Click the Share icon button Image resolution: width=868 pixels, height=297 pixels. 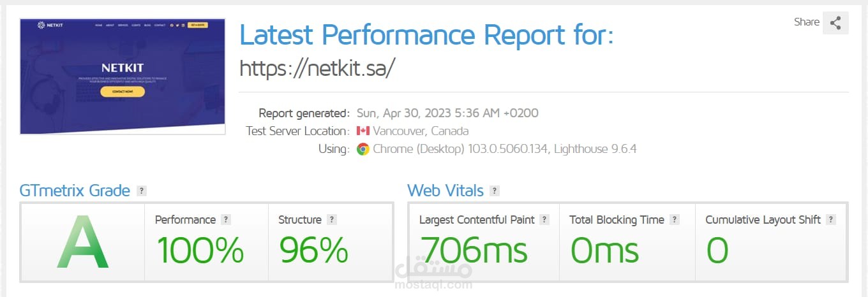coord(835,23)
